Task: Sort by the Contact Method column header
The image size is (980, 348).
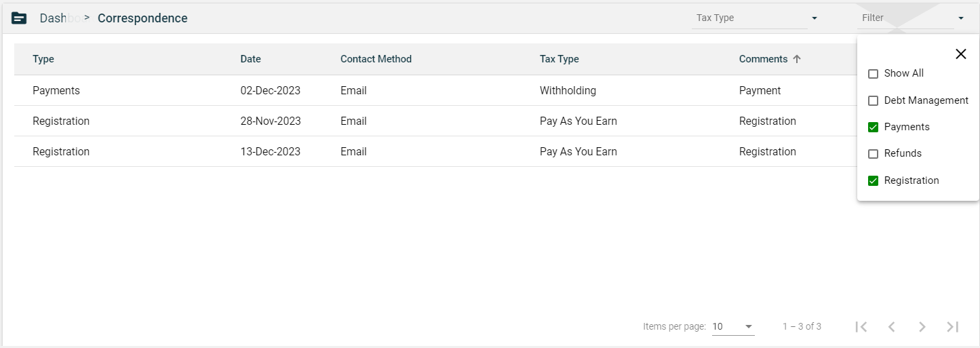Action: pos(376,59)
